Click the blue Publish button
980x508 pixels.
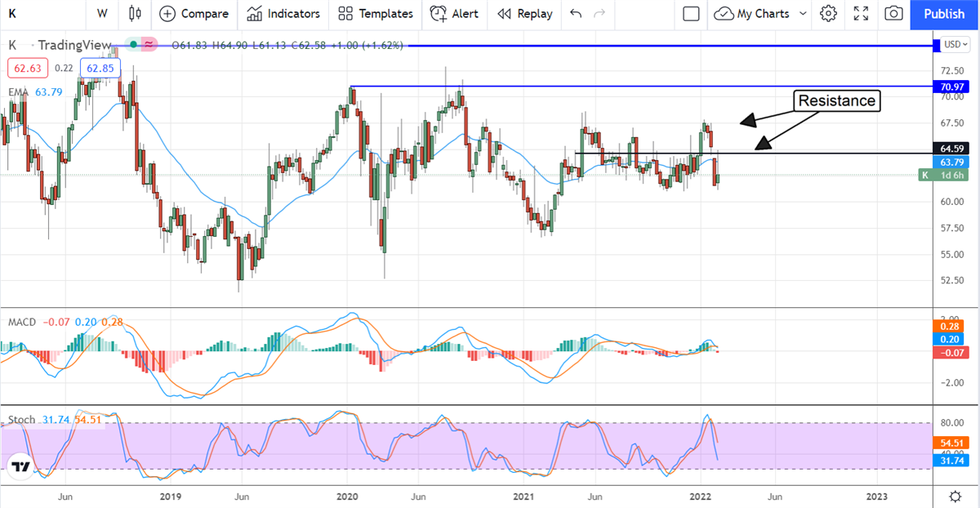944,14
